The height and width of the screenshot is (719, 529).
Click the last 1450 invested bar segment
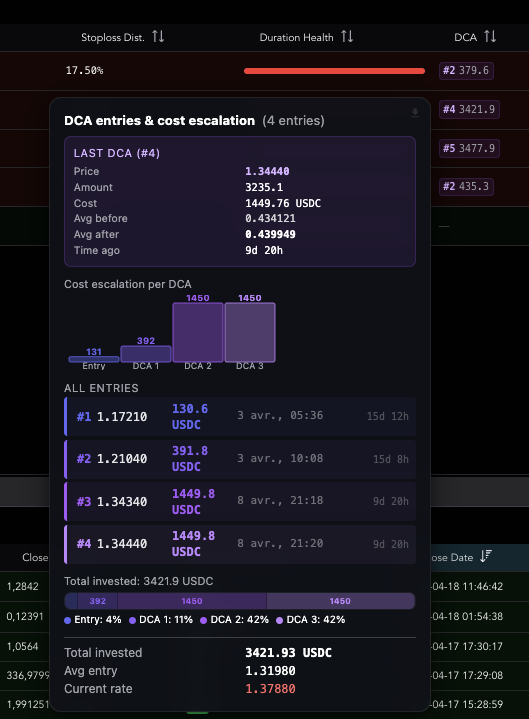click(340, 601)
